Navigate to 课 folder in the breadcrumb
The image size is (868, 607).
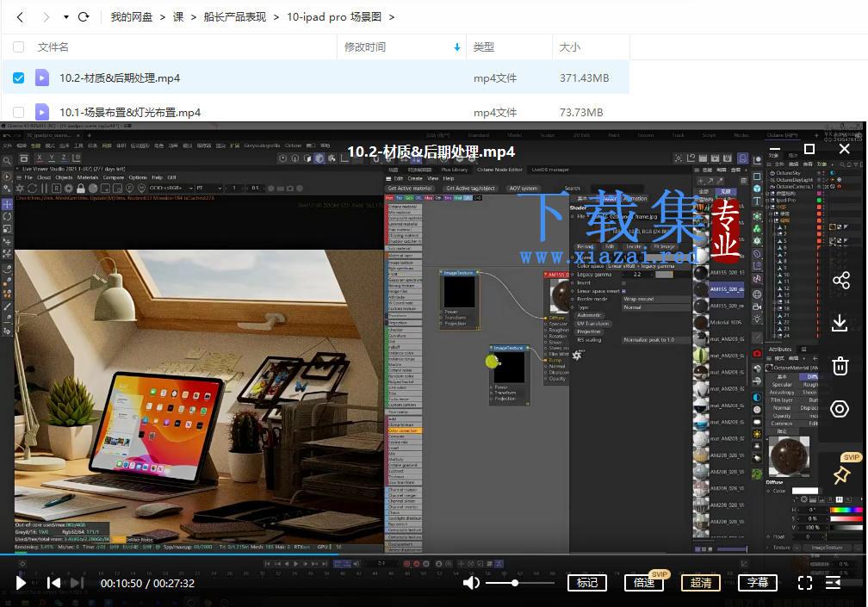click(x=178, y=17)
